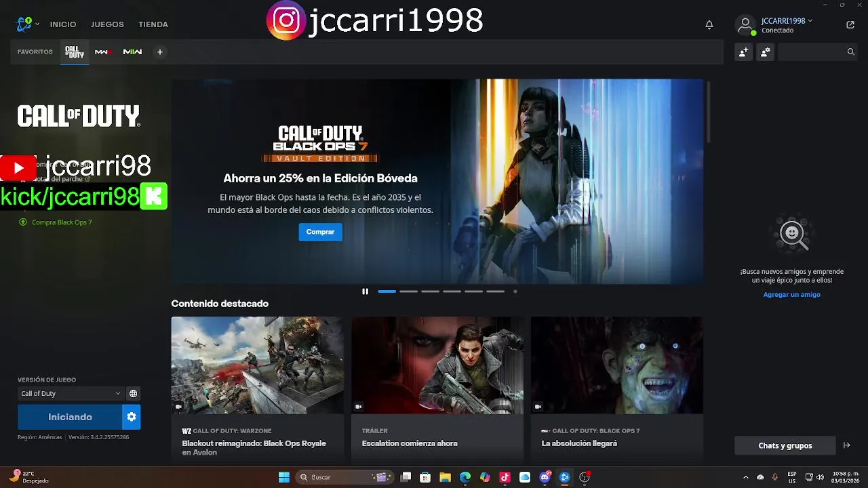Add a game to favorites with plus
The height and width of the screenshot is (488, 868).
(160, 52)
